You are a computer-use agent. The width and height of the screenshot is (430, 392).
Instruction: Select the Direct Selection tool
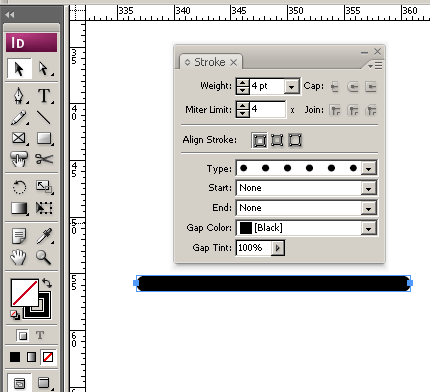44,69
